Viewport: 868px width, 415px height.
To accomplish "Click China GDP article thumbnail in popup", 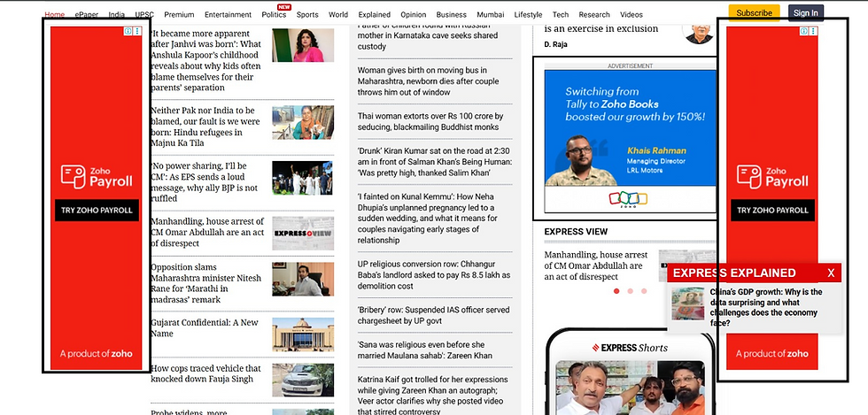I will click(688, 304).
